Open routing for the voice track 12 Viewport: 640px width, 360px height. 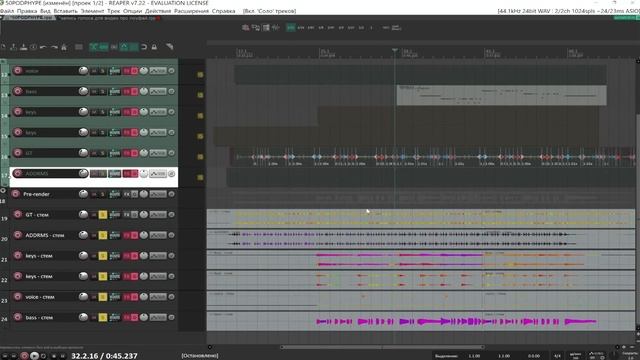115,71
